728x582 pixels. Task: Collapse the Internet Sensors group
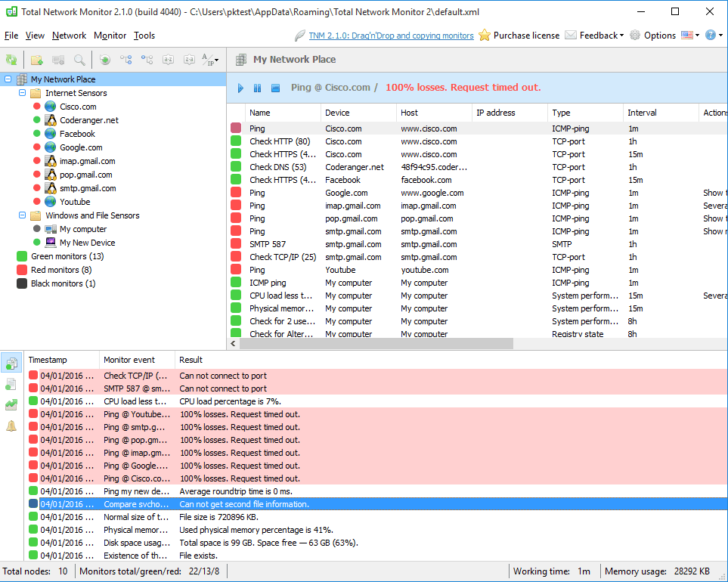(x=22, y=93)
